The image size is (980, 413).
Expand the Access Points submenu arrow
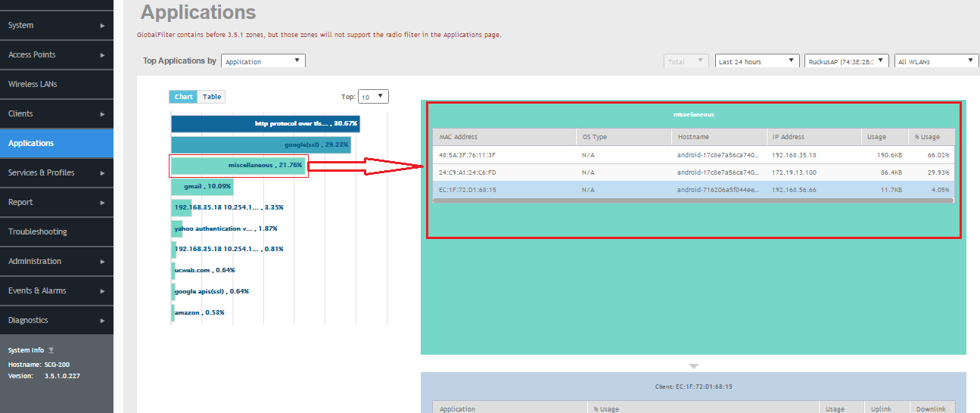pos(102,55)
